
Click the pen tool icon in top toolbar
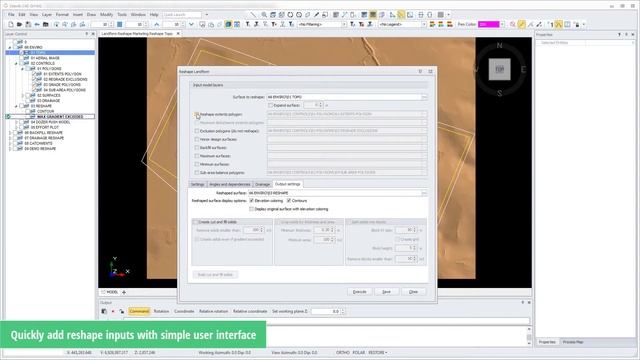point(316,15)
